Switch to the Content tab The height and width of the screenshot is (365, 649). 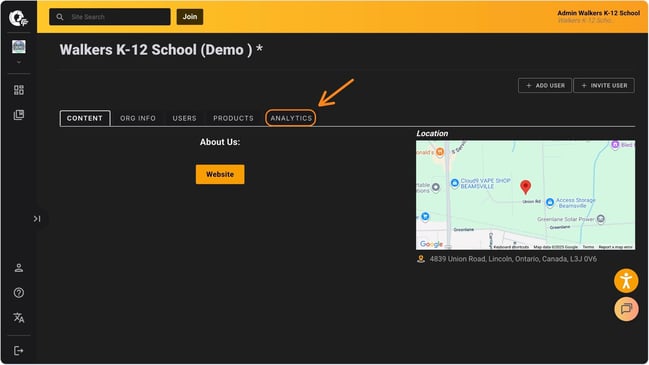[x=85, y=118]
